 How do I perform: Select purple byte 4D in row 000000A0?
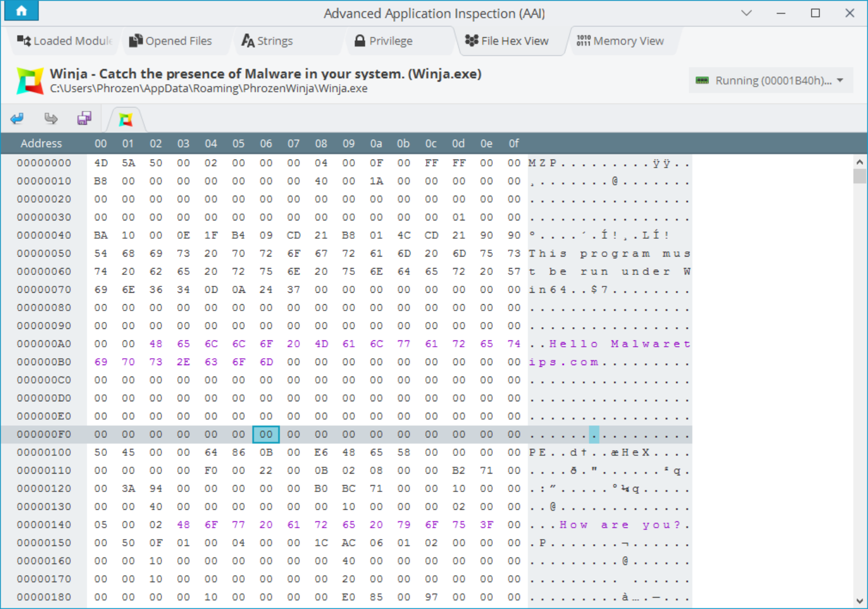tap(321, 344)
